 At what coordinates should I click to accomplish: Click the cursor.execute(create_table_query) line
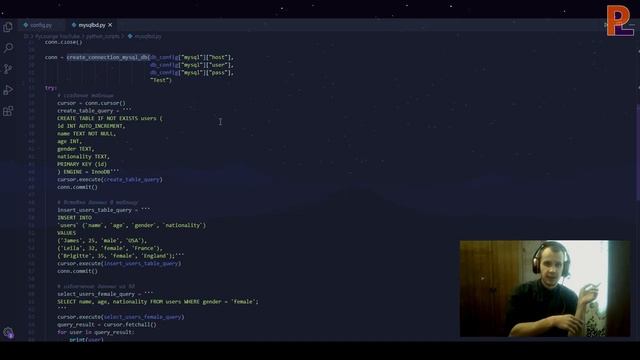(x=110, y=179)
